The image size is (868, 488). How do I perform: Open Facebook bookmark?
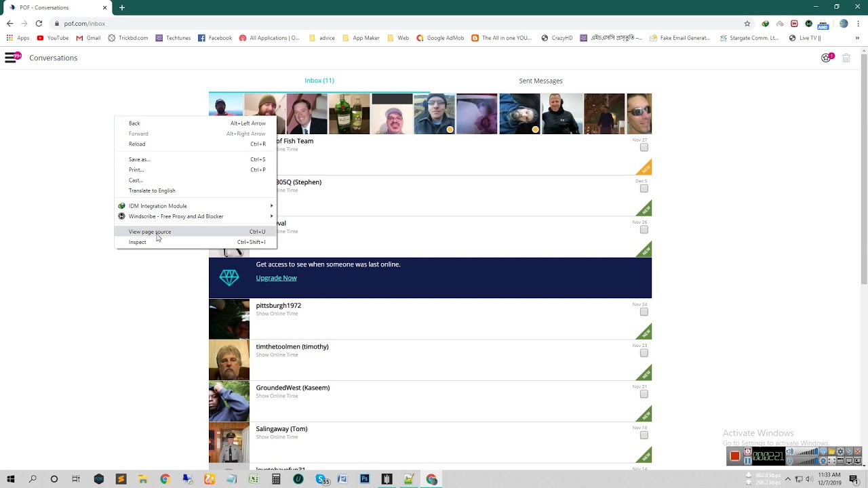(x=215, y=38)
